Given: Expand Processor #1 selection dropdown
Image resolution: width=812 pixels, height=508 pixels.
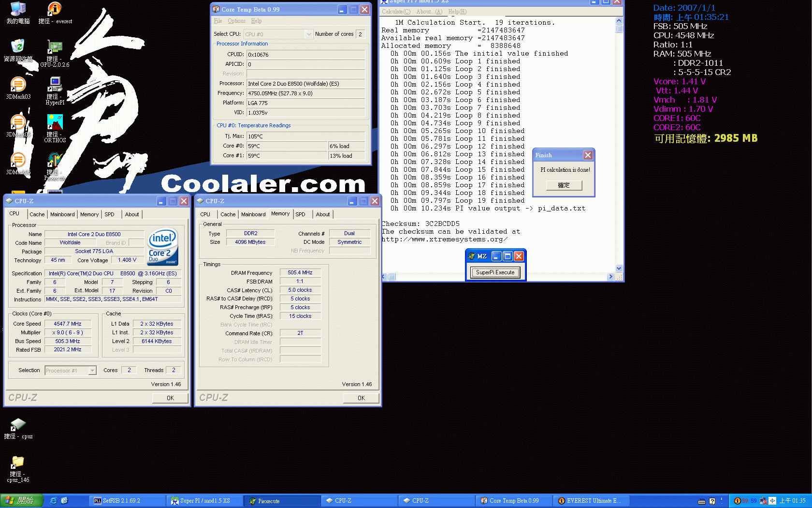Looking at the screenshot, I should (x=92, y=371).
